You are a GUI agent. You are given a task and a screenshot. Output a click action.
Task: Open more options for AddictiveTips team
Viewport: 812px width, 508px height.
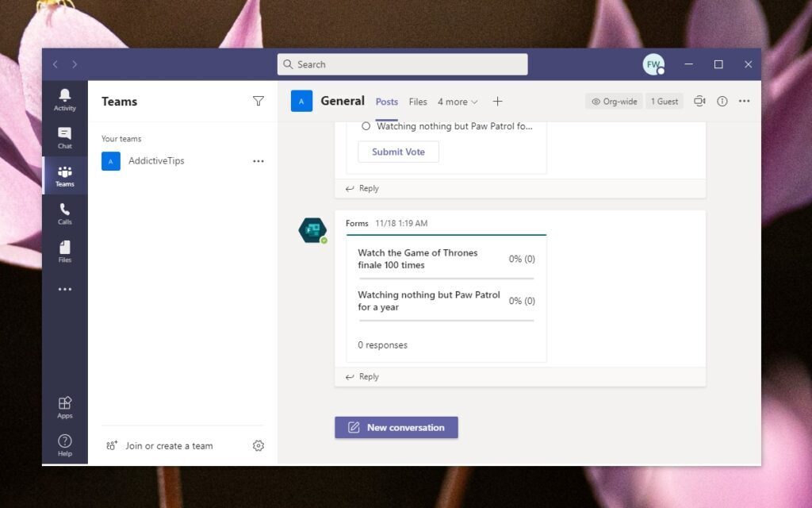tap(258, 161)
